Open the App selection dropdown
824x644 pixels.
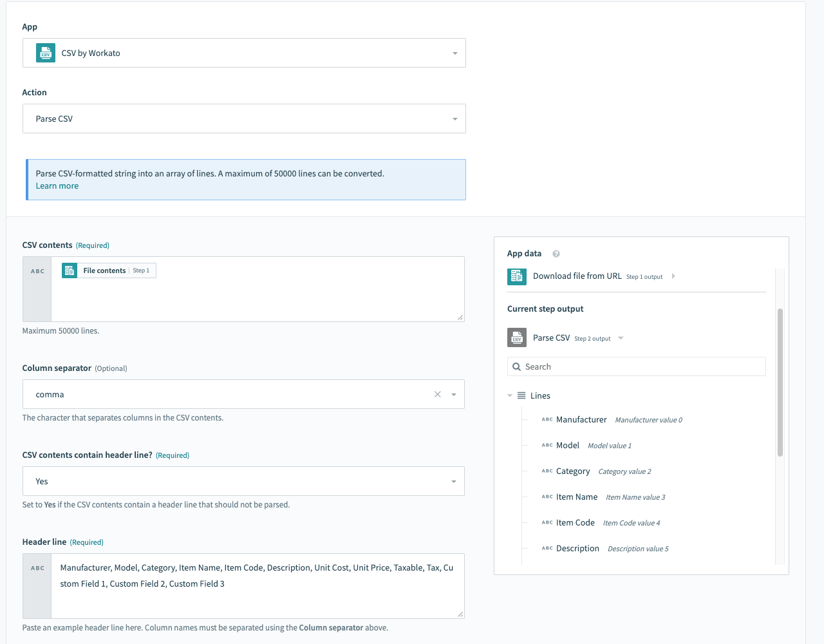(x=455, y=52)
